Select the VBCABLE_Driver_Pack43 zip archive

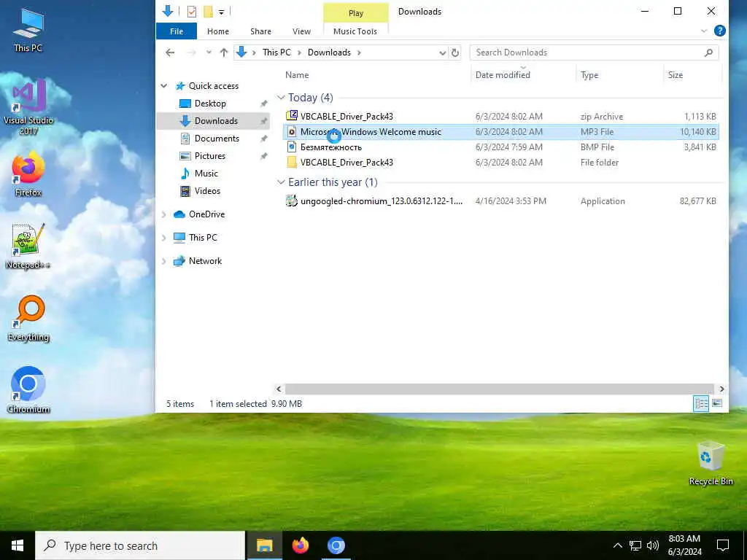(x=500, y=116)
